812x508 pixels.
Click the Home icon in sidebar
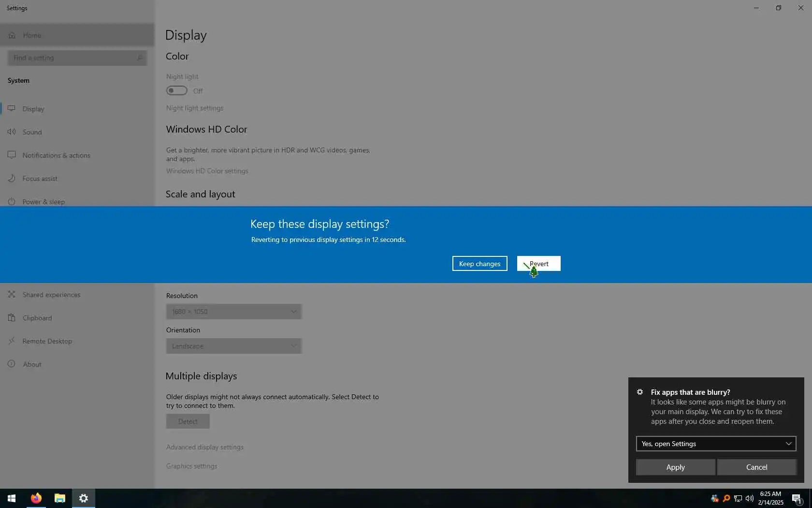point(12,35)
